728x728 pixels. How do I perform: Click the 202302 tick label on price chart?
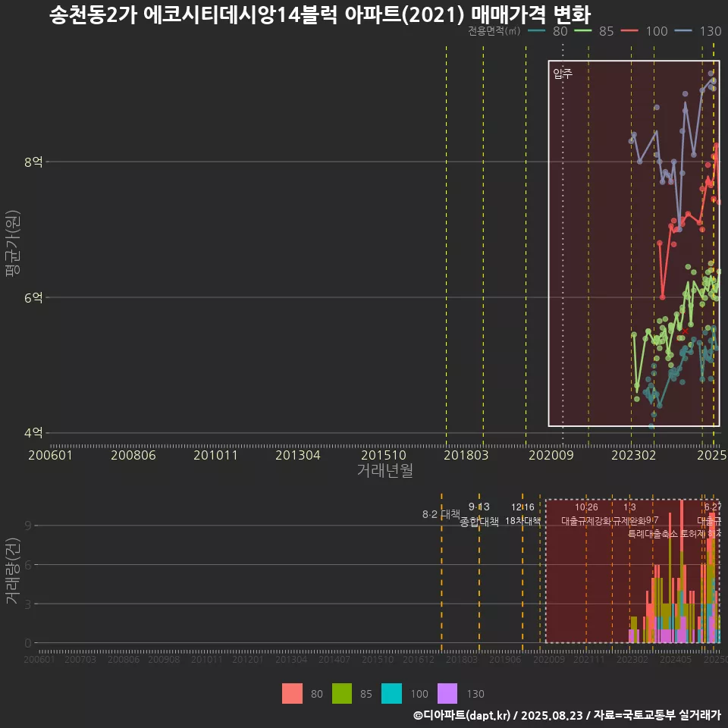pyautogui.click(x=634, y=455)
